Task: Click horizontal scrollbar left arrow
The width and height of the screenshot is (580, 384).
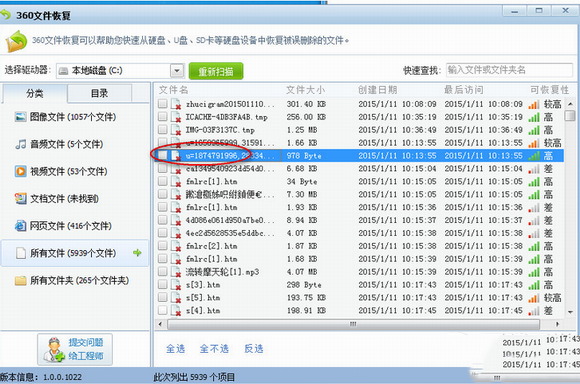Action: [160, 324]
